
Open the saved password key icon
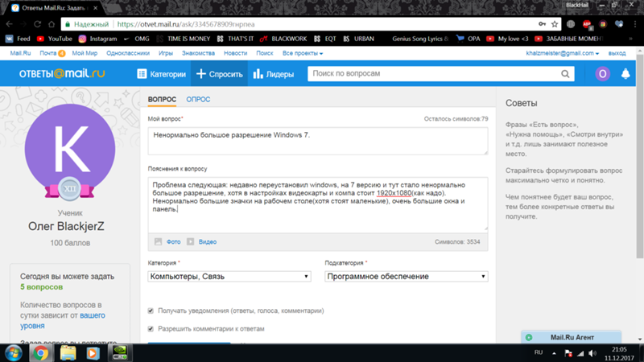pos(542,24)
